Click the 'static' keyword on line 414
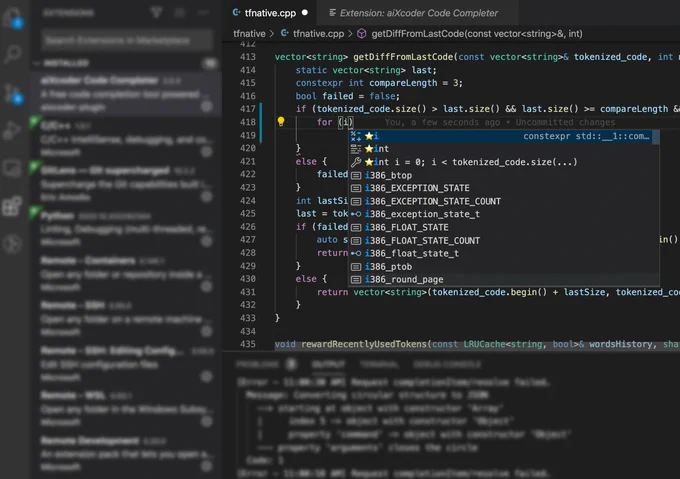The height and width of the screenshot is (479, 680). pos(311,70)
